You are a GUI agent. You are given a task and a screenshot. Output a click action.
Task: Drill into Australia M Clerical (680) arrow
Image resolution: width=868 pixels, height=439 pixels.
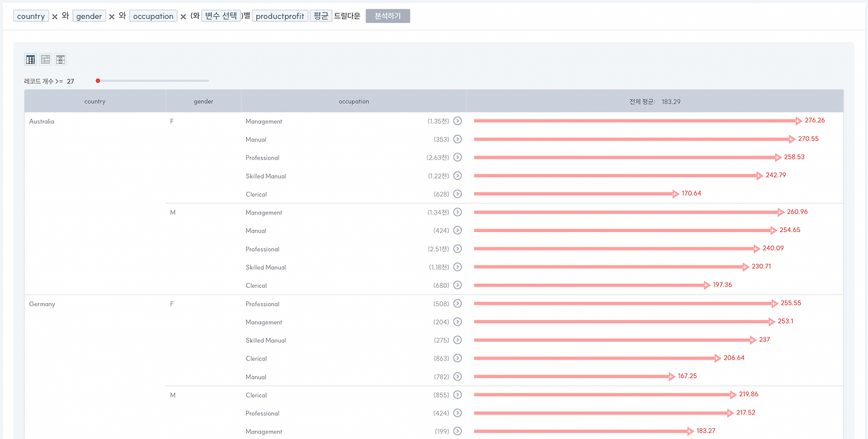click(x=457, y=286)
